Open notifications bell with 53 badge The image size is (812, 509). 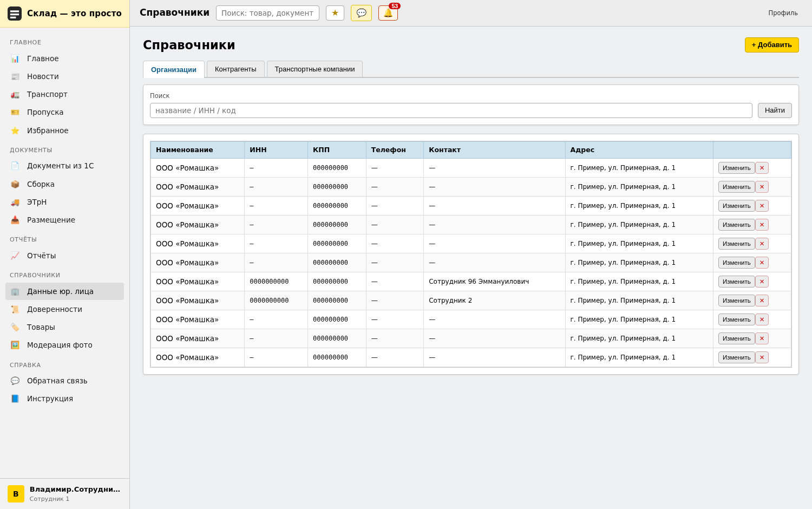click(388, 13)
